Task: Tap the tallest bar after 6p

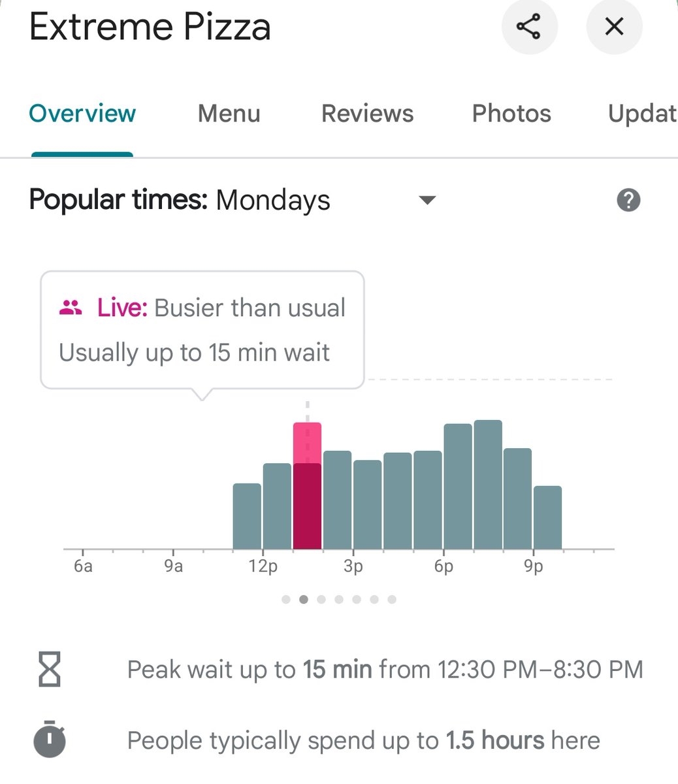Action: click(488, 485)
